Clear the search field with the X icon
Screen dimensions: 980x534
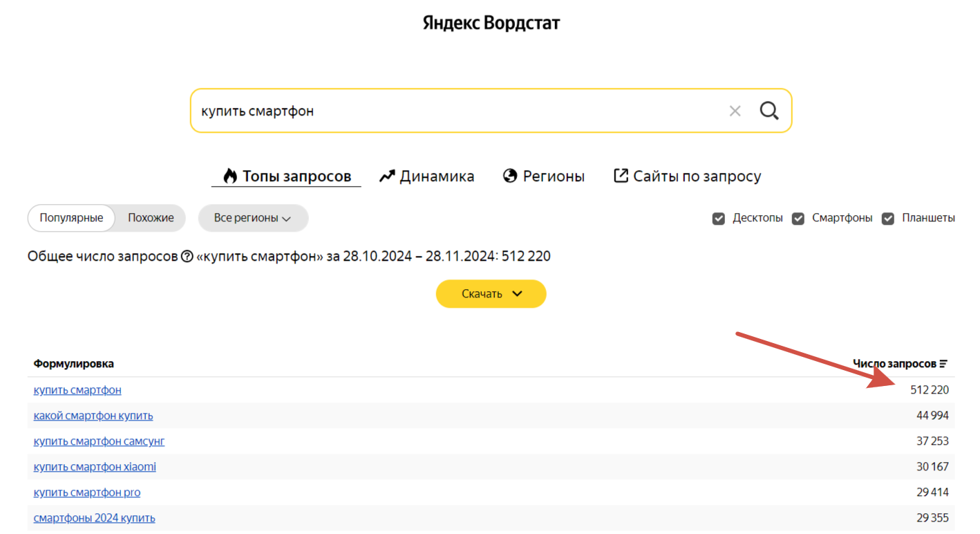coord(735,111)
